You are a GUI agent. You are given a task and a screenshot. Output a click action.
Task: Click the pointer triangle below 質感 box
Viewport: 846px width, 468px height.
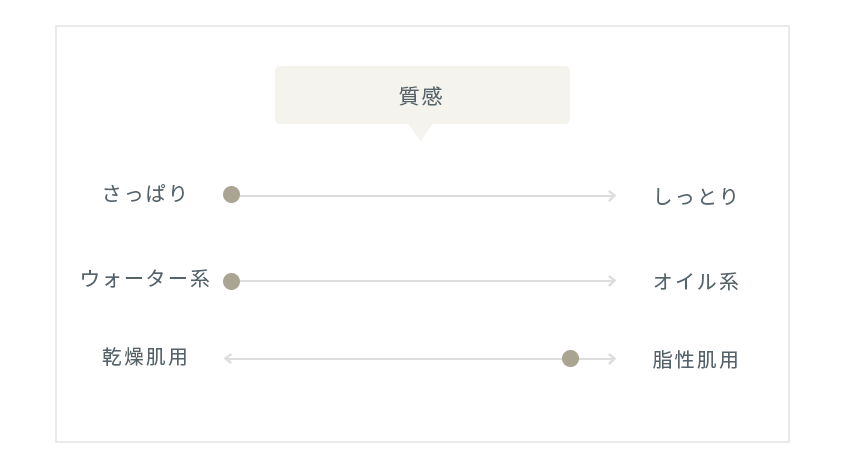420,132
